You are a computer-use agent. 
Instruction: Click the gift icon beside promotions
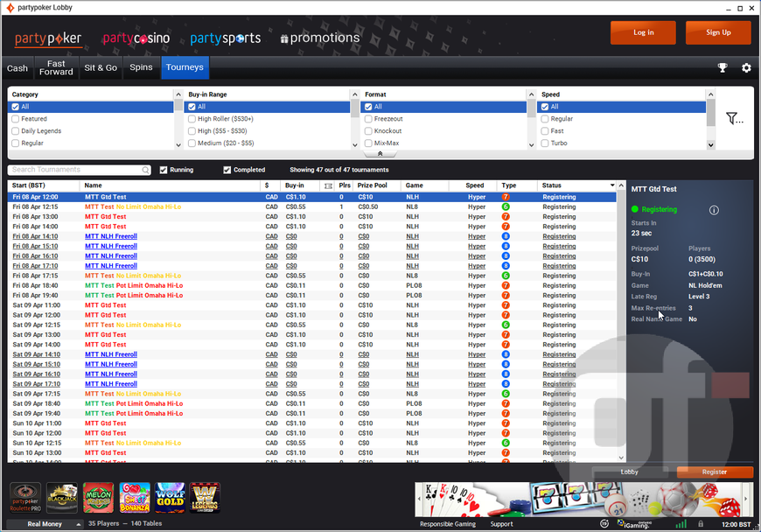[x=284, y=38]
